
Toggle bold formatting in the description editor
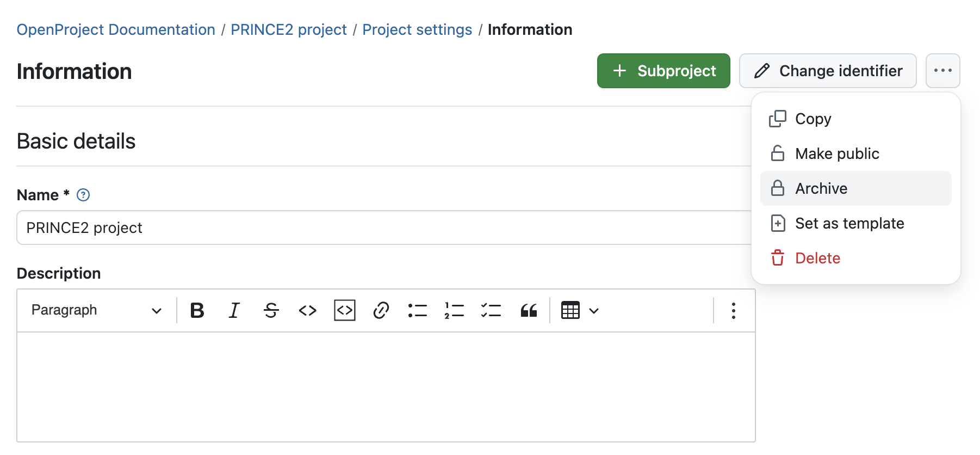(197, 310)
